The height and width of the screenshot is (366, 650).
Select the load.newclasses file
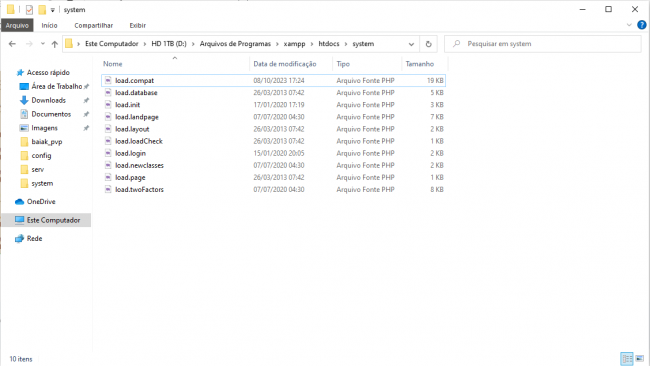click(273, 165)
